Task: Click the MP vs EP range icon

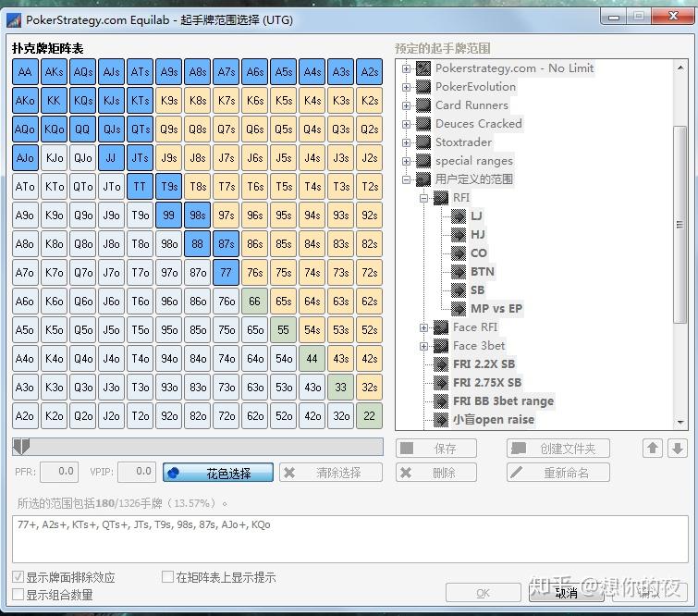Action: tap(458, 309)
